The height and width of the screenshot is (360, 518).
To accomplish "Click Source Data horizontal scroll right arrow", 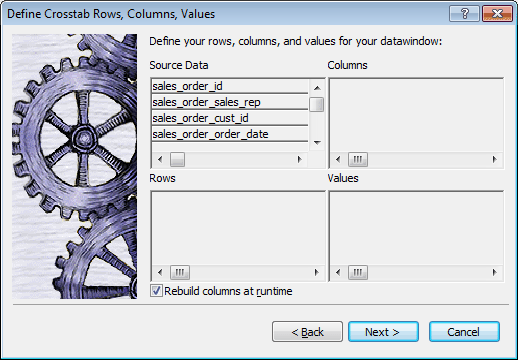I will 300,159.
